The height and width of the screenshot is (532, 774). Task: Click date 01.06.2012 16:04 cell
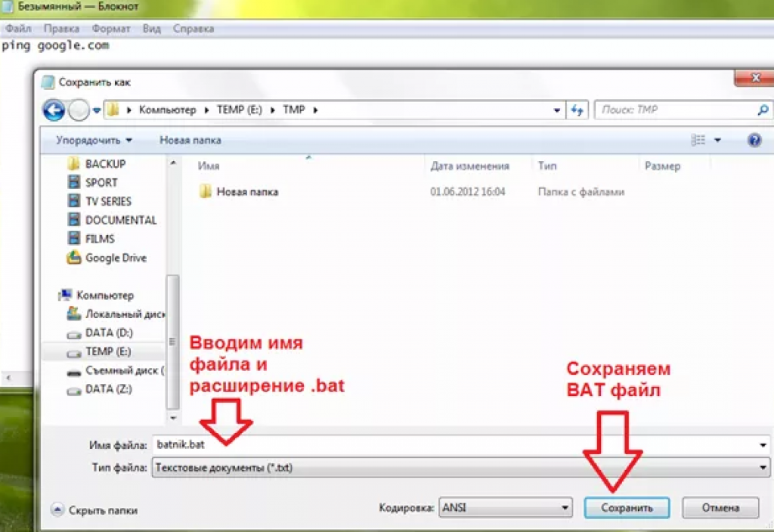click(x=467, y=191)
